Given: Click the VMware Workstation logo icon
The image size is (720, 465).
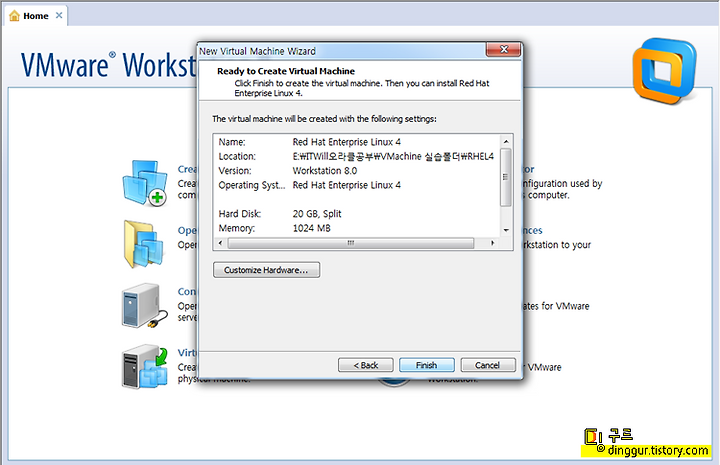Looking at the screenshot, I should point(665,71).
